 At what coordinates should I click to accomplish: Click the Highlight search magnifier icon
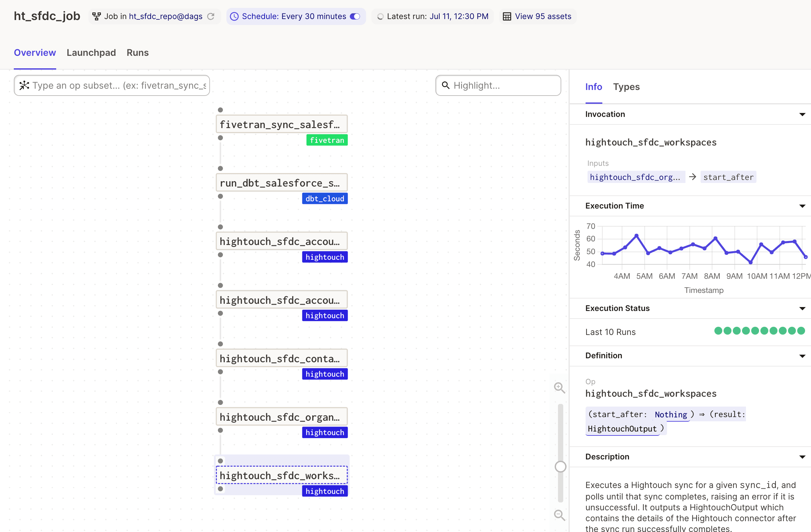[x=445, y=85]
